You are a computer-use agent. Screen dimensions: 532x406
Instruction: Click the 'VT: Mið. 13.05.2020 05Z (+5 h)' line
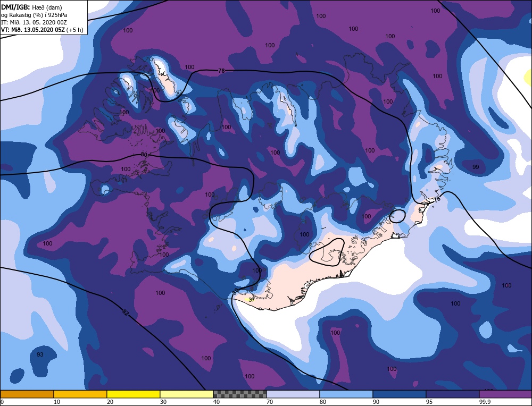tap(42, 29)
